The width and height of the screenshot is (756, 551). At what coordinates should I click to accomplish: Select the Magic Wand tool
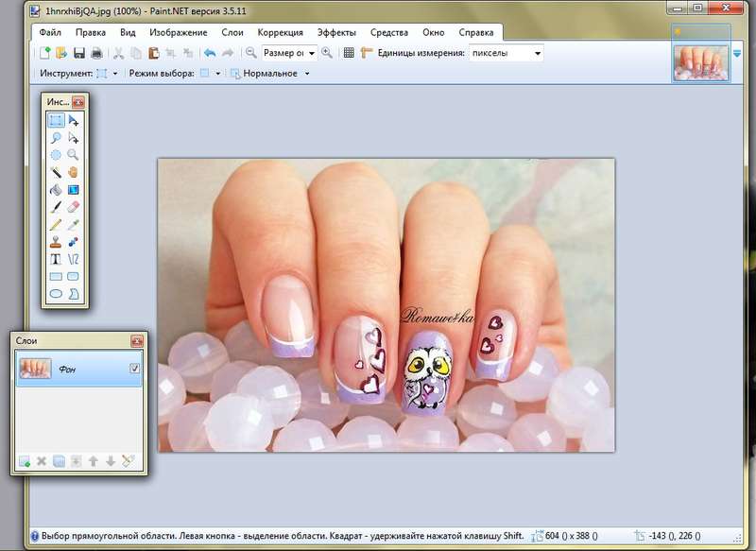tap(56, 172)
